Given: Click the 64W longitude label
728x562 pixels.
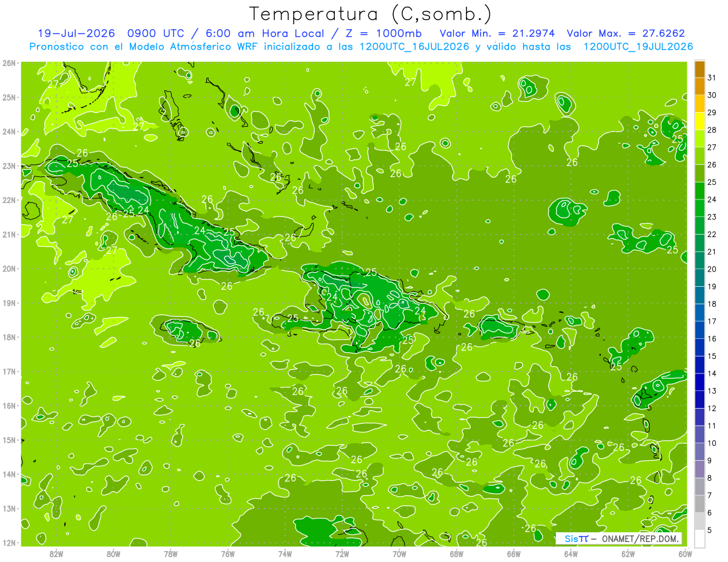Looking at the screenshot, I should click(571, 553).
